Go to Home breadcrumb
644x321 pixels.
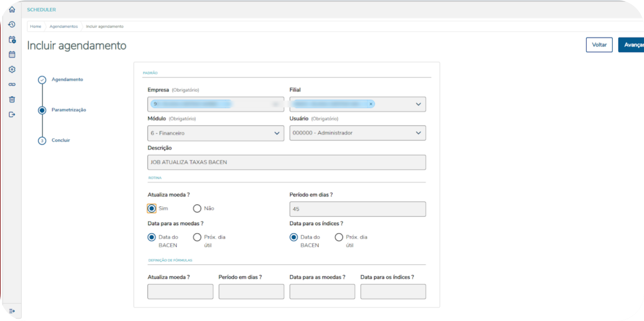coord(36,26)
